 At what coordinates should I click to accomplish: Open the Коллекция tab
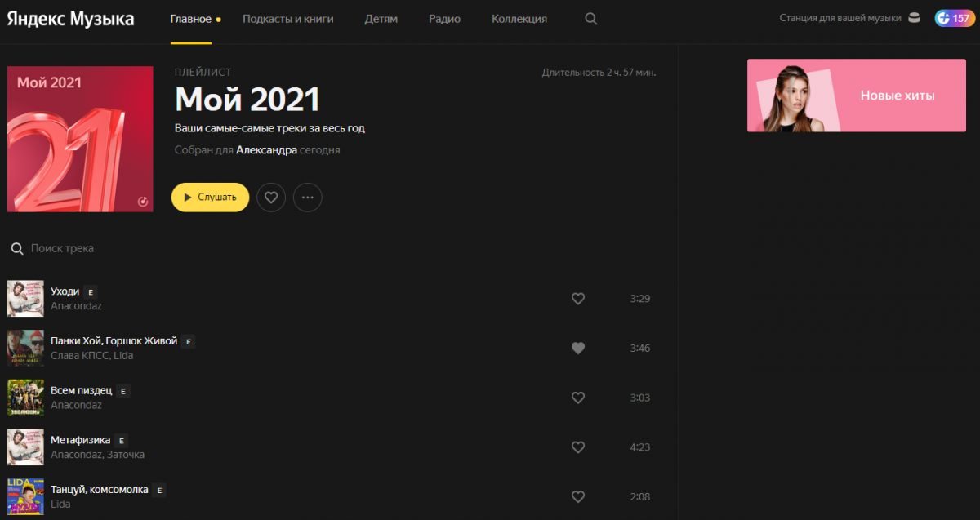[x=519, y=19]
